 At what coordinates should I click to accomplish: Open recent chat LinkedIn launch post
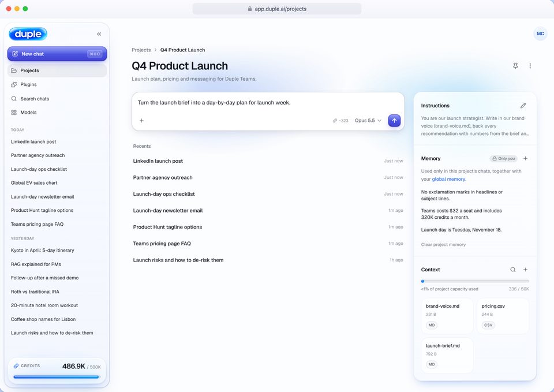point(268,161)
